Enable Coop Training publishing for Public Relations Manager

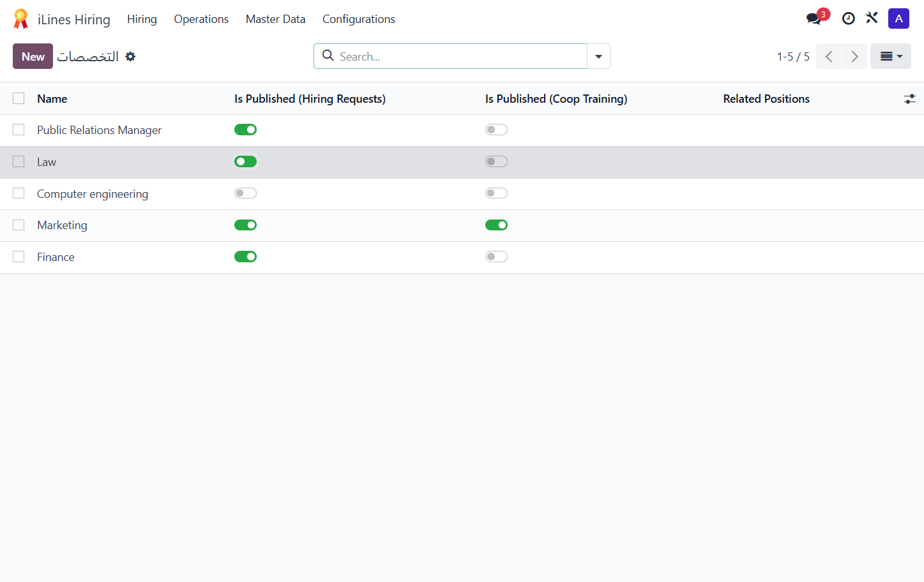tap(496, 130)
